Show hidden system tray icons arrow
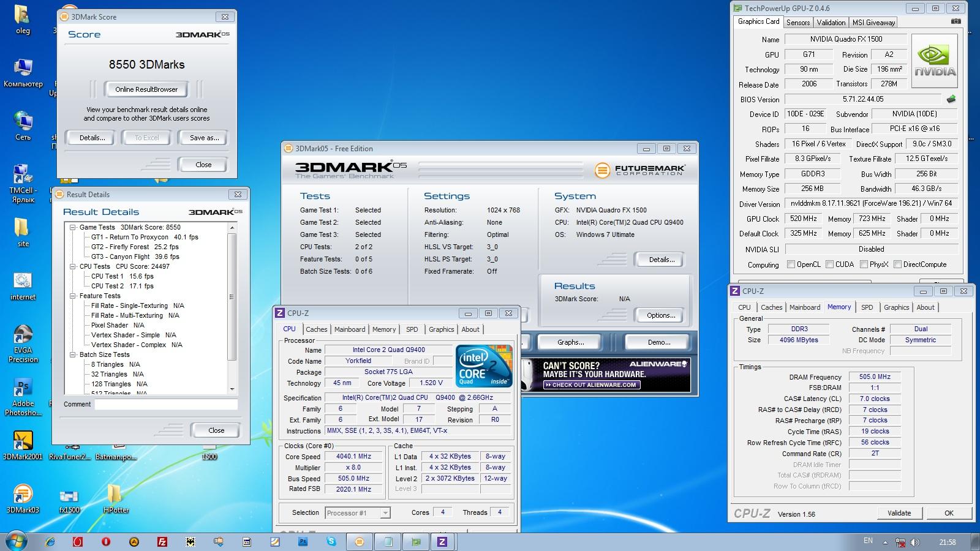Viewport: 980px width, 551px height. click(885, 542)
